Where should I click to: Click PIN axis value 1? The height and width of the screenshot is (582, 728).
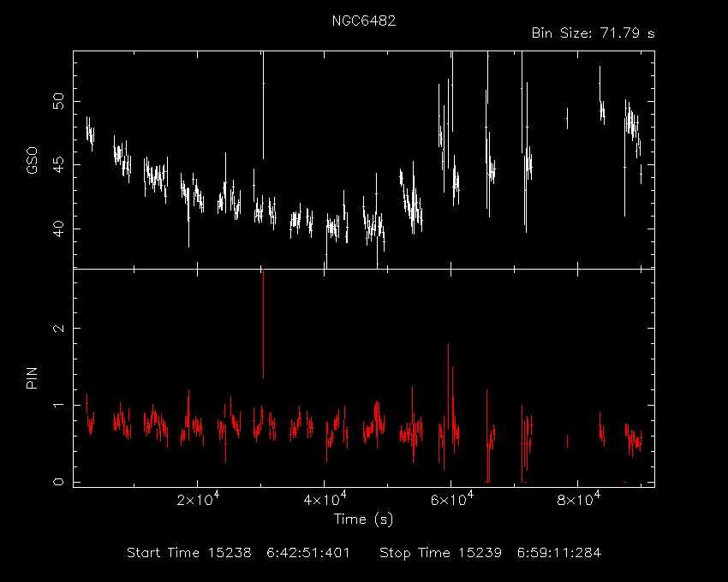click(58, 405)
